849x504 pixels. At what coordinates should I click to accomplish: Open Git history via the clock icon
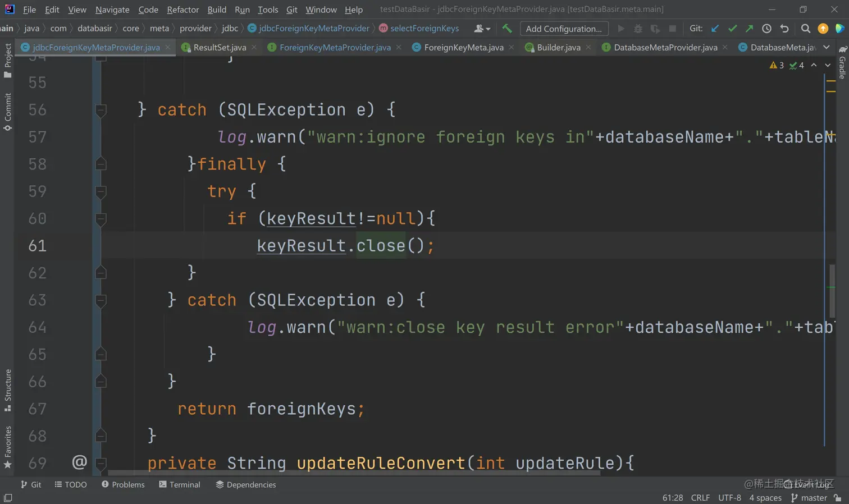pos(767,28)
